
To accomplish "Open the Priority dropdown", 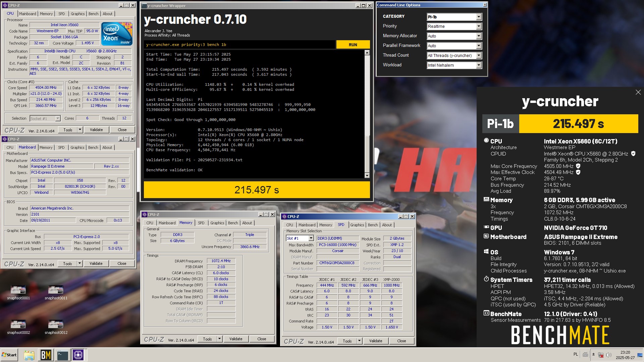I will 454,26.
